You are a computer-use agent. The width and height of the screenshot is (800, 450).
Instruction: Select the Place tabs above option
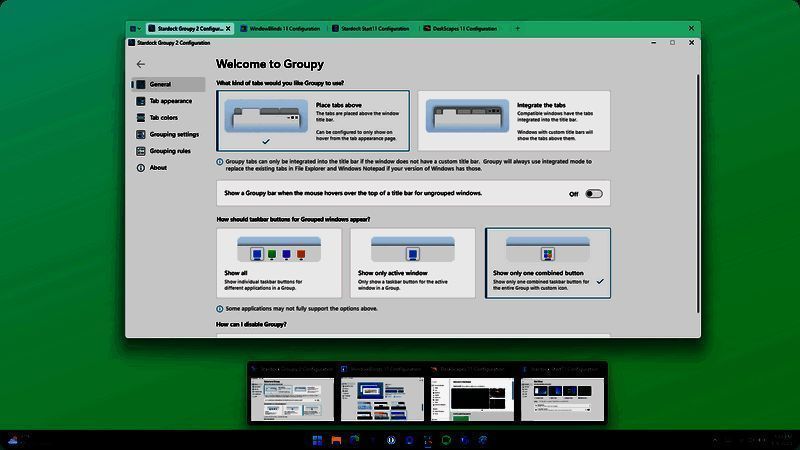[x=313, y=121]
